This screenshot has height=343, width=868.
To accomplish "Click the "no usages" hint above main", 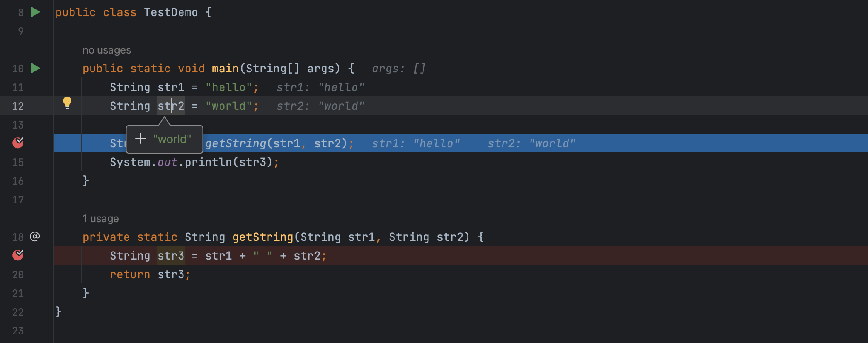I will 106,50.
